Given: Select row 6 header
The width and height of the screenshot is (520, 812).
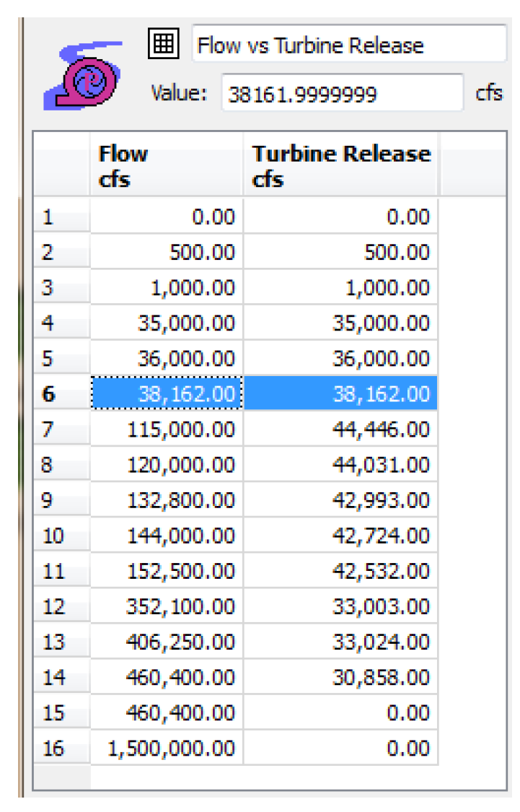Looking at the screenshot, I should 61,394.
